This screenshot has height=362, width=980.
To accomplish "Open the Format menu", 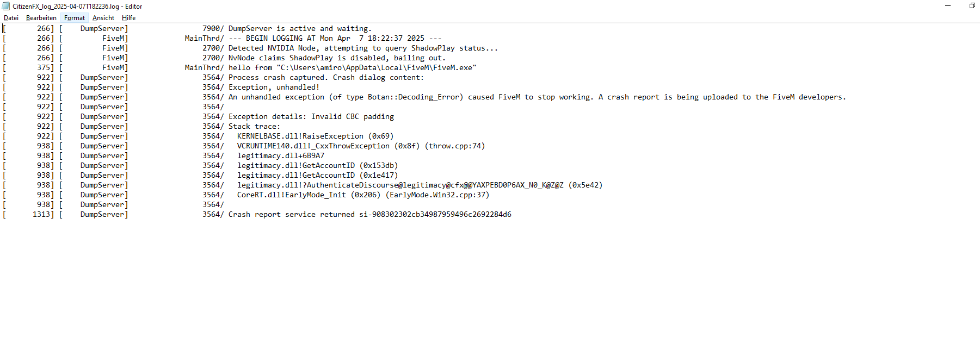I will 75,18.
